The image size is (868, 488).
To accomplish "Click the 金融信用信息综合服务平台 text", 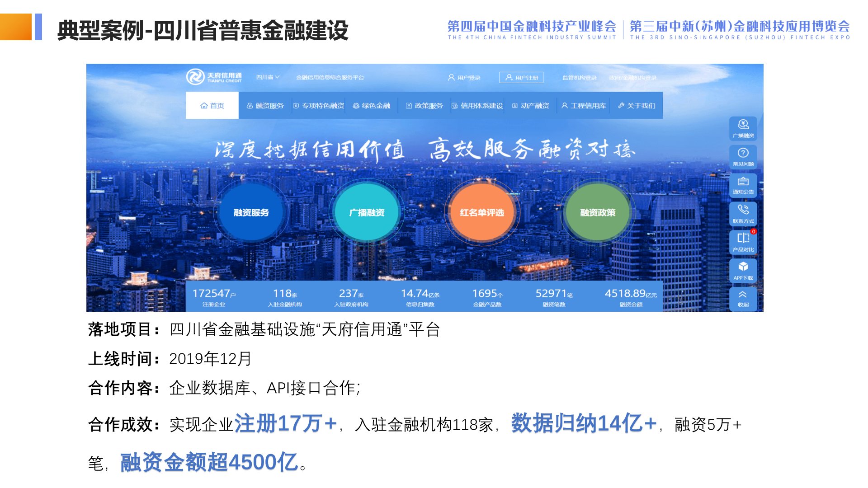I will click(330, 78).
